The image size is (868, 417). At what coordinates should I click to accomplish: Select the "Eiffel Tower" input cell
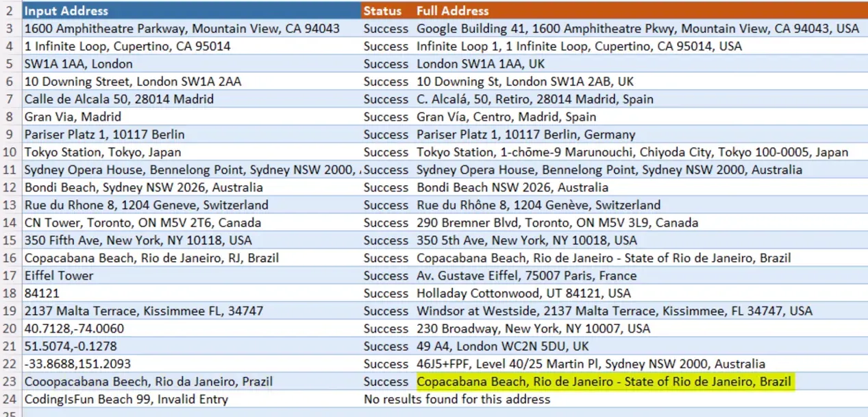tap(58, 275)
